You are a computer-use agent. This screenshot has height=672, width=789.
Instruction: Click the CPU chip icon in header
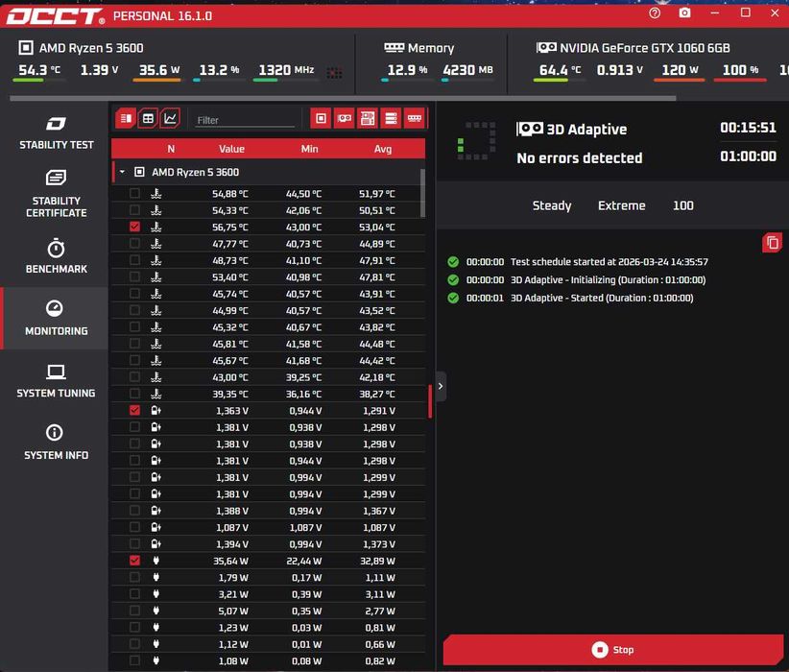tap(26, 48)
